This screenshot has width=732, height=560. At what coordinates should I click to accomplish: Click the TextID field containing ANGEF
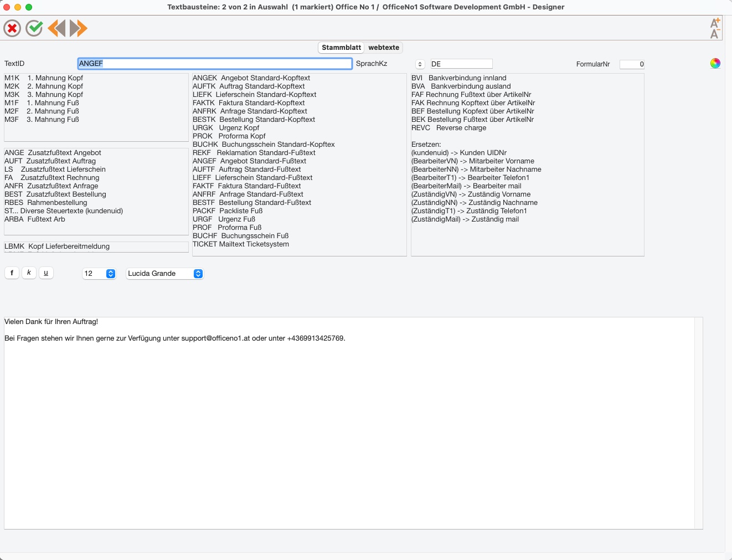[x=215, y=64]
